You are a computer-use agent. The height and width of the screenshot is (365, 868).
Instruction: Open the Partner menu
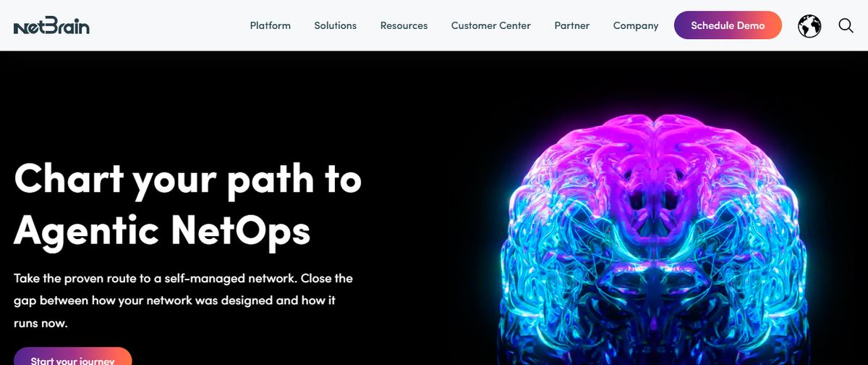(572, 25)
